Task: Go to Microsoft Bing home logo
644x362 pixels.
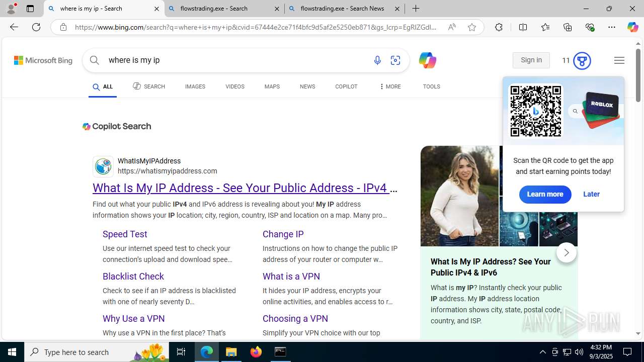Action: [43, 60]
